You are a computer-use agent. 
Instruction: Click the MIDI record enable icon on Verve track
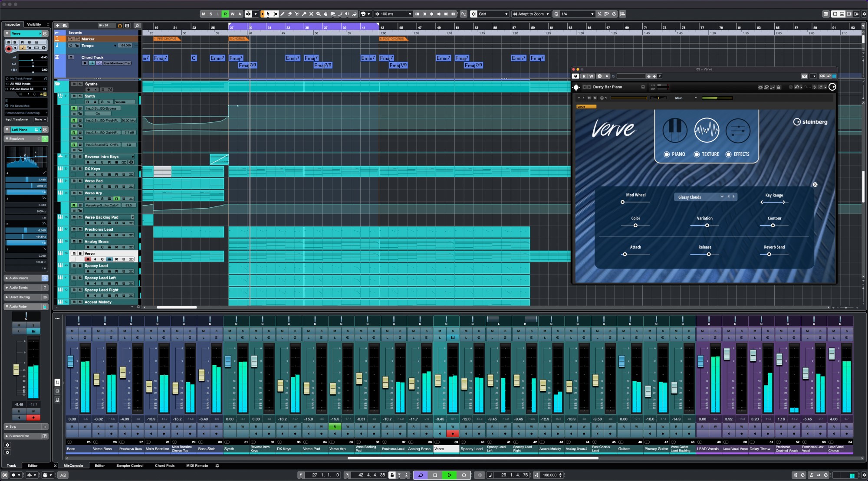(x=88, y=259)
